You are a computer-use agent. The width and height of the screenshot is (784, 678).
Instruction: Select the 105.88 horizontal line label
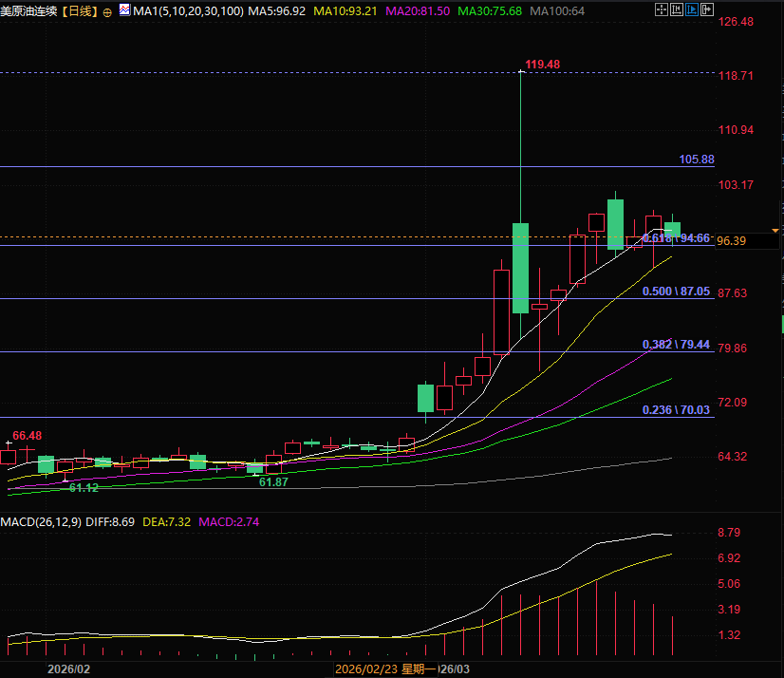click(x=697, y=160)
